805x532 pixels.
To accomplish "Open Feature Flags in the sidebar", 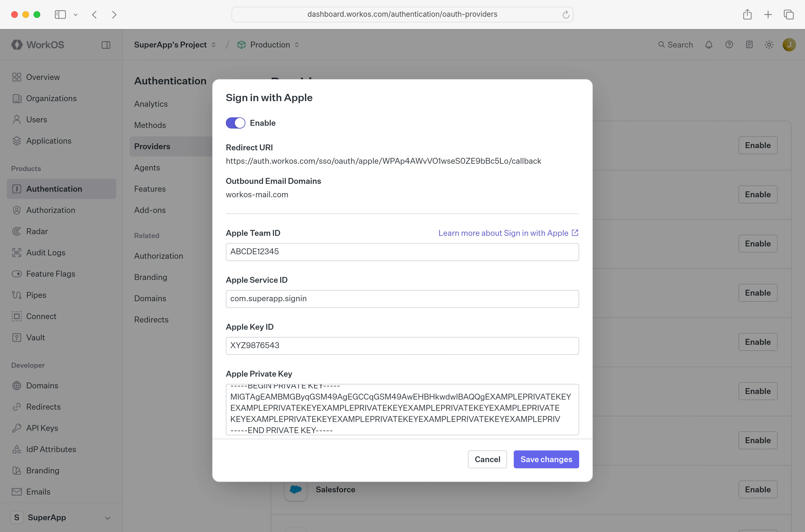I will (61, 274).
